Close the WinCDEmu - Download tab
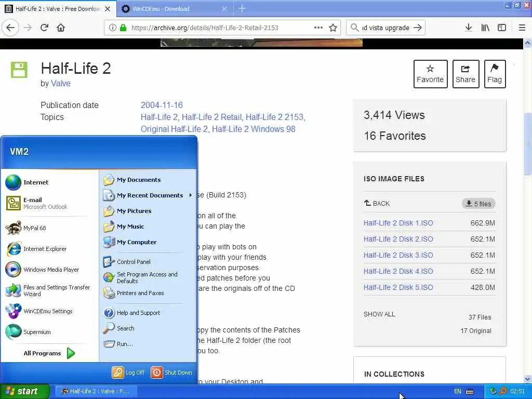 (224, 9)
